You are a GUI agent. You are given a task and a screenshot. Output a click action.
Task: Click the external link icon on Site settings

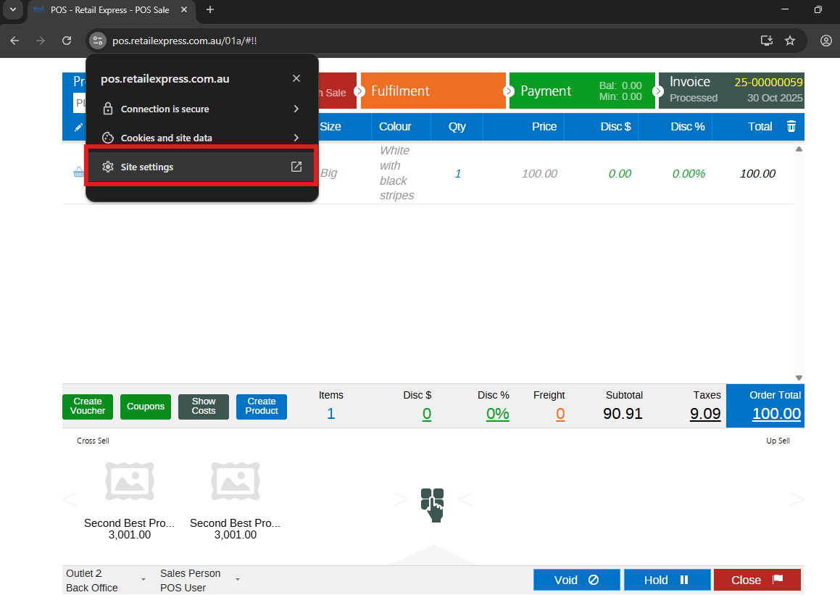point(296,167)
